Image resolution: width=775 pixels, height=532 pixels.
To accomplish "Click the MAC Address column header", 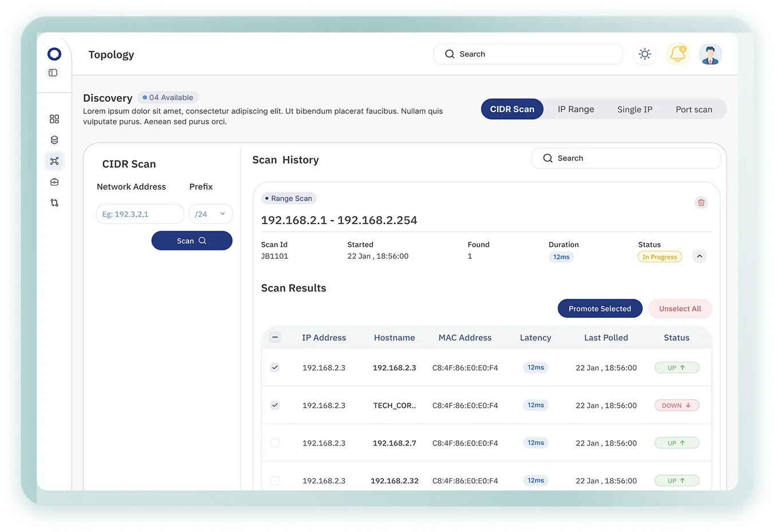I will pos(465,338).
